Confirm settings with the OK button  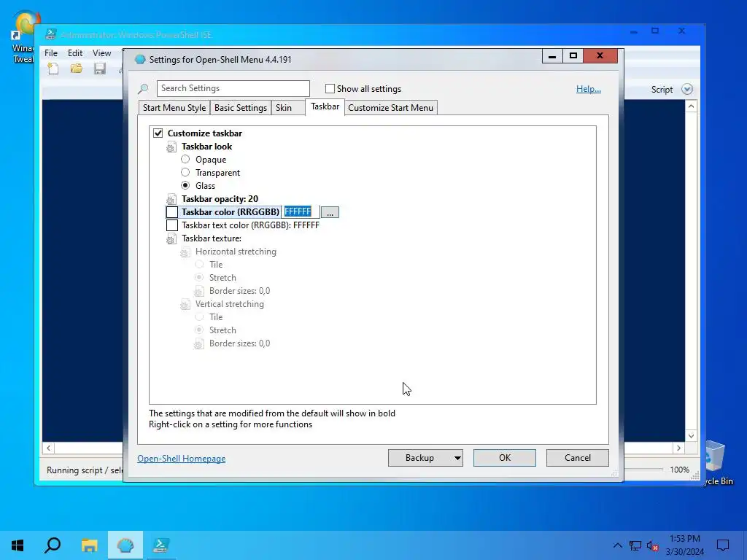pos(505,458)
